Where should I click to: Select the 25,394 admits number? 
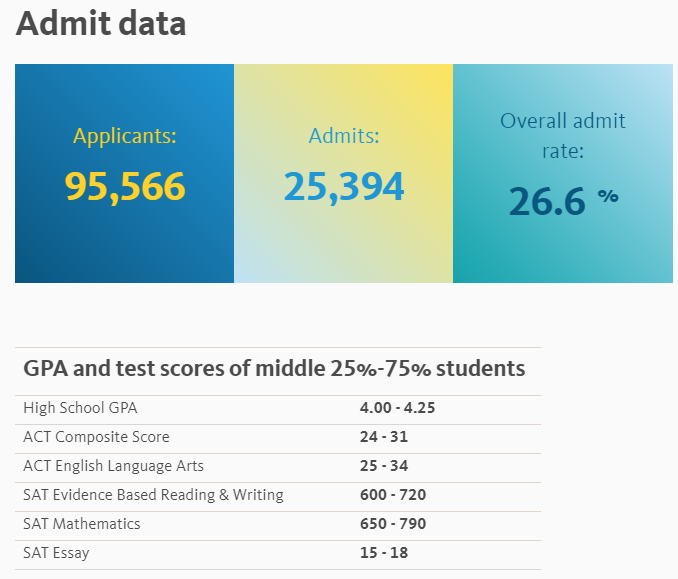pos(343,187)
